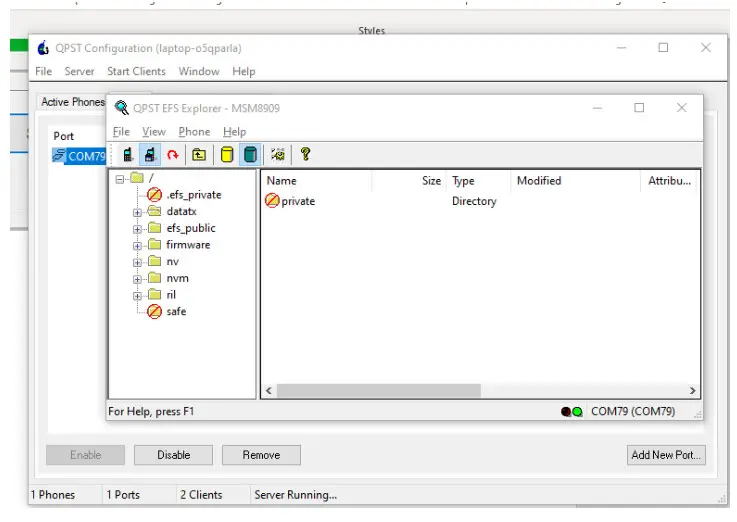
Task: Expand the datatx folder node
Action: 138,212
